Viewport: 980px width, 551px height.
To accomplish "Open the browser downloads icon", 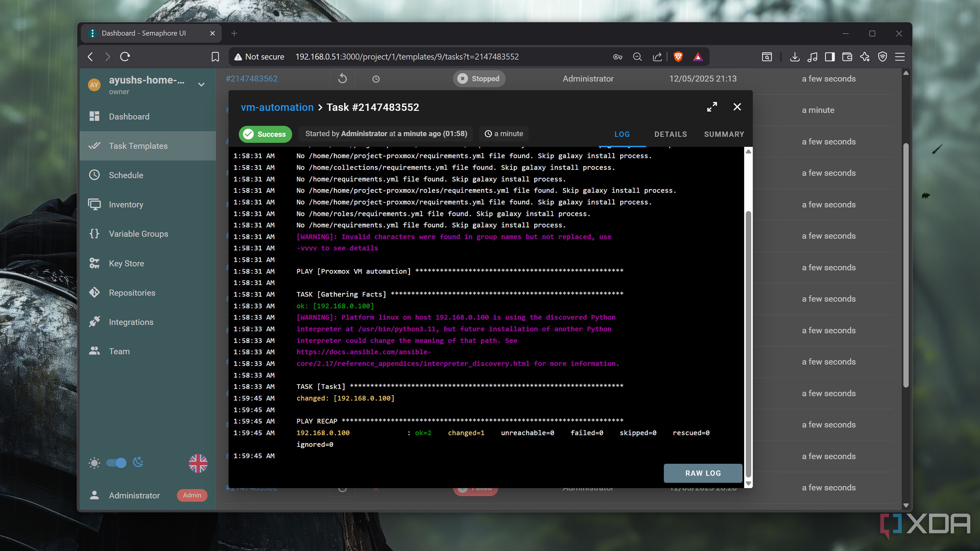I will click(794, 57).
